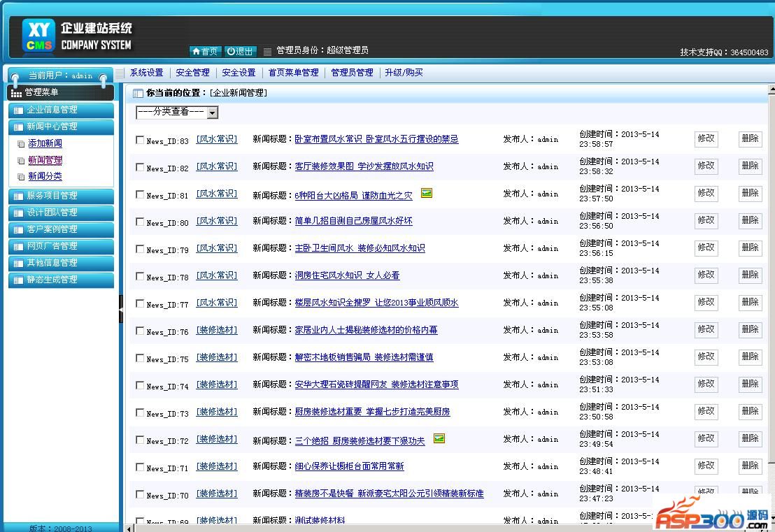Tick the checkbox for News_ID:83
Image resolution: width=775 pixels, height=532 pixels.
pyautogui.click(x=140, y=140)
